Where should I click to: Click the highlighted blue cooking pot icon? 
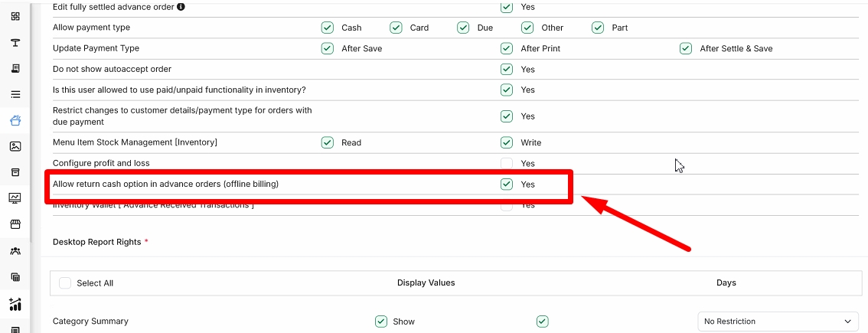[15, 120]
